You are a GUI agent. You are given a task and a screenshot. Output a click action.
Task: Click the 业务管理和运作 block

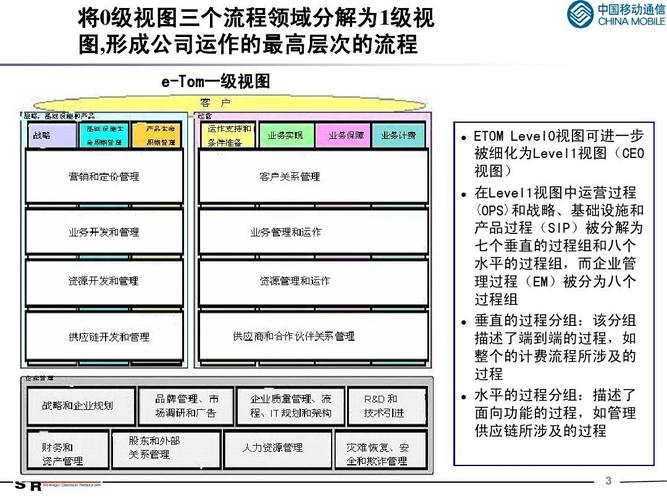(314, 232)
